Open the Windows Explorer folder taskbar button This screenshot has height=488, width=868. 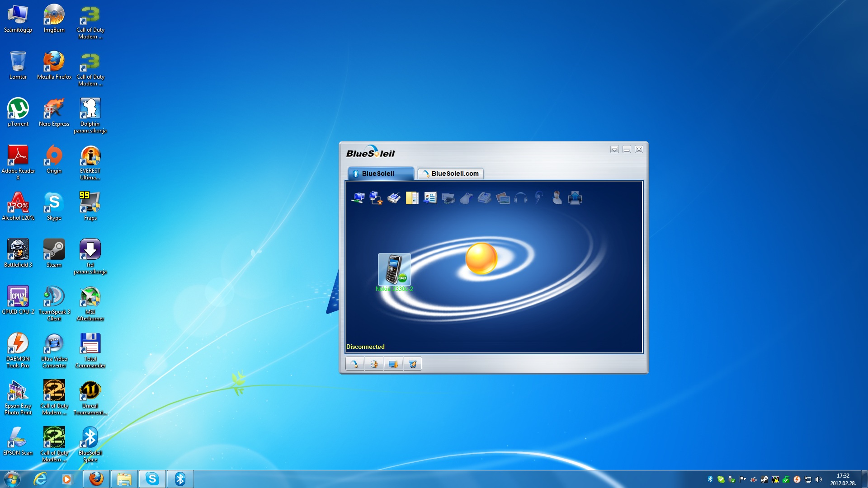124,479
